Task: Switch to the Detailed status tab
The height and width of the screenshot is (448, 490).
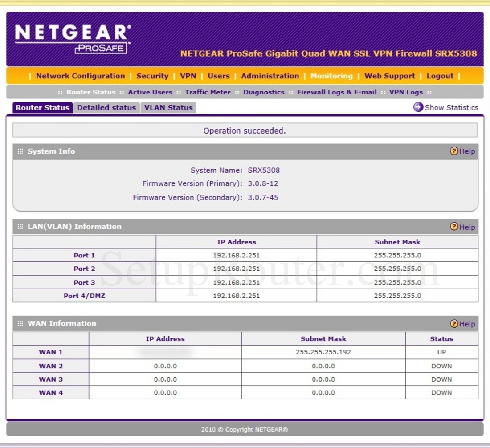Action: 106,107
